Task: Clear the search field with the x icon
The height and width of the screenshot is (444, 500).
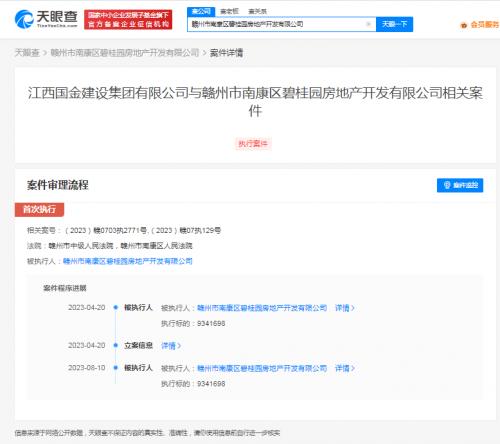Action: (369, 24)
